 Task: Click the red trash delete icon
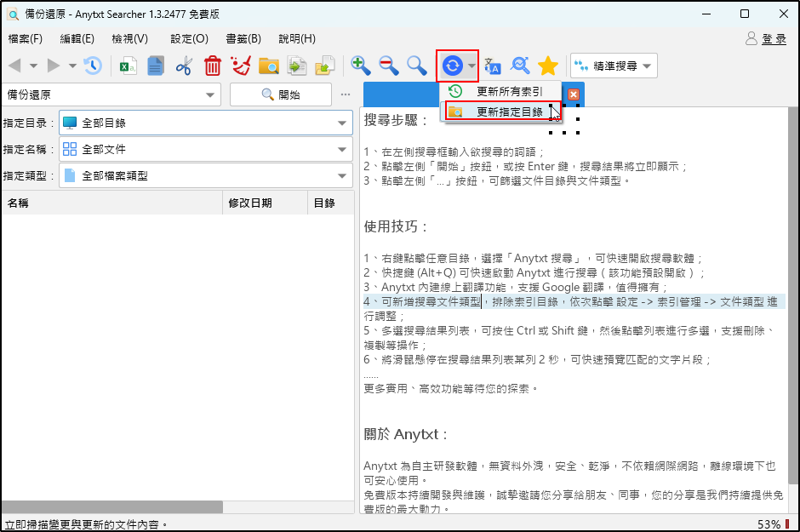point(213,66)
